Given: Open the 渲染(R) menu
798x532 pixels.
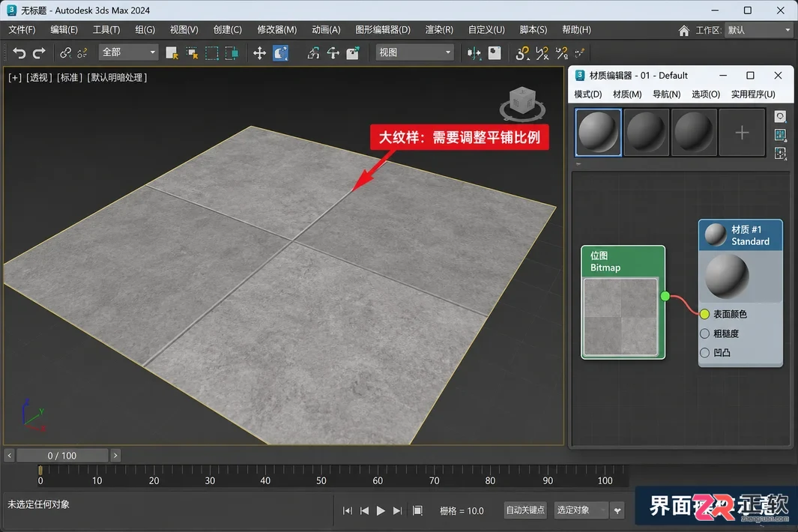Looking at the screenshot, I should pyautogui.click(x=439, y=30).
